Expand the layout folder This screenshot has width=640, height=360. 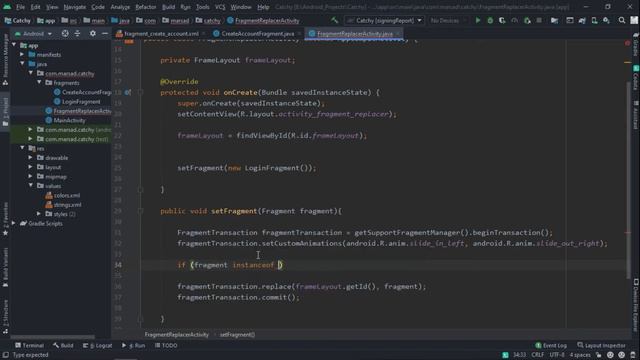(31, 167)
